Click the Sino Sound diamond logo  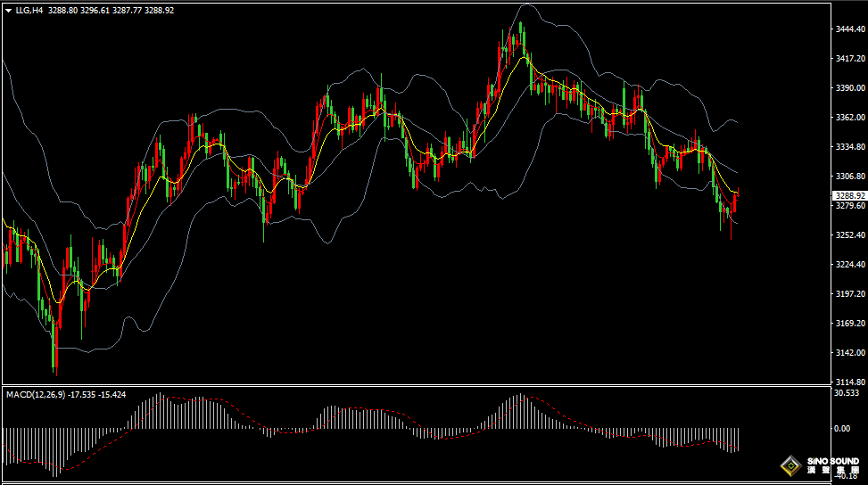click(789, 465)
